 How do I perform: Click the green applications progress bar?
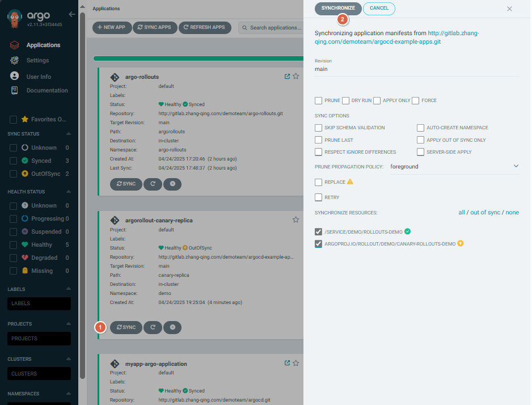(x=199, y=58)
